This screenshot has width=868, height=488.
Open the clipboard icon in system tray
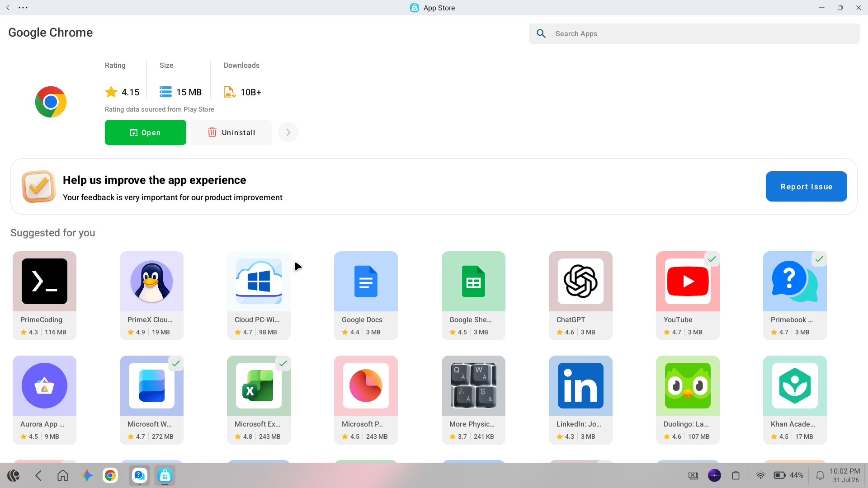pos(736,475)
